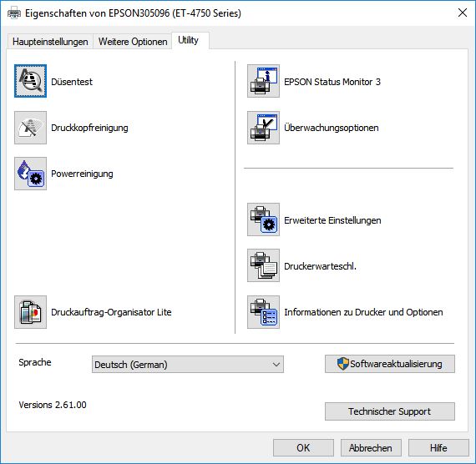Start Druckkopfreinigung head cleaning icon
Image resolution: width=476 pixels, height=464 pixels.
[x=30, y=128]
